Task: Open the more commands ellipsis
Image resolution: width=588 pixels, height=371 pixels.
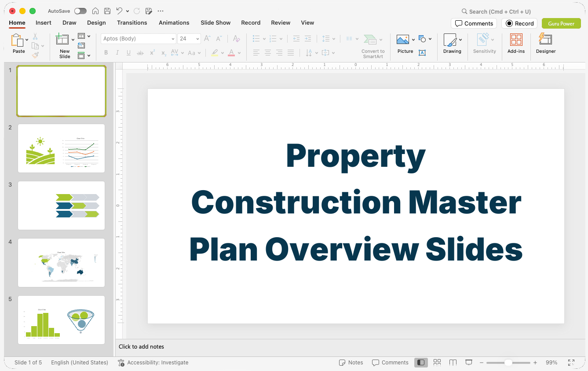Action: [161, 11]
